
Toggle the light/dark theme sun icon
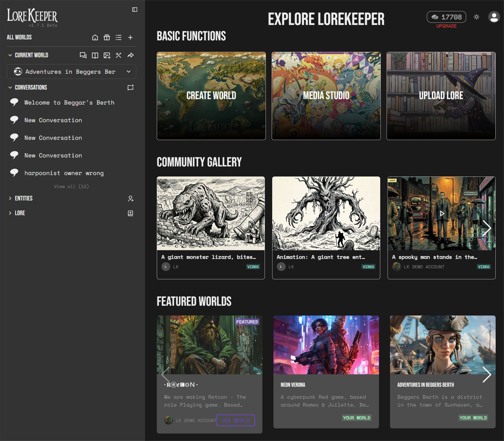pos(476,17)
